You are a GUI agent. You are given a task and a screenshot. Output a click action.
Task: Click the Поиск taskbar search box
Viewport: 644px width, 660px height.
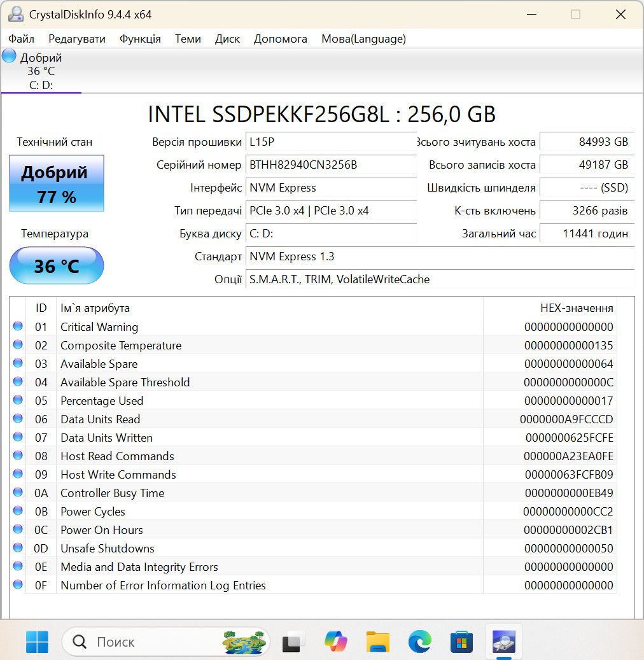(x=166, y=642)
